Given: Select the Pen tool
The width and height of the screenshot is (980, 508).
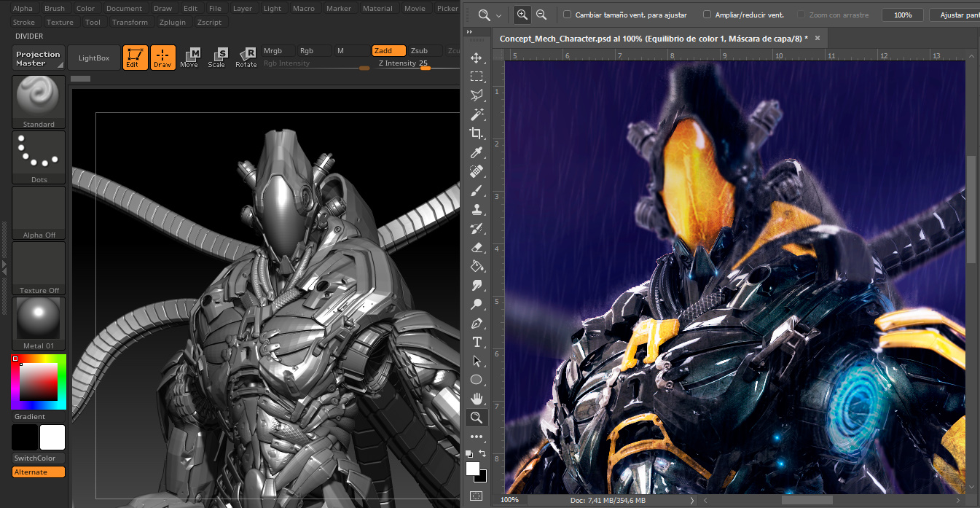Looking at the screenshot, I should click(x=477, y=323).
